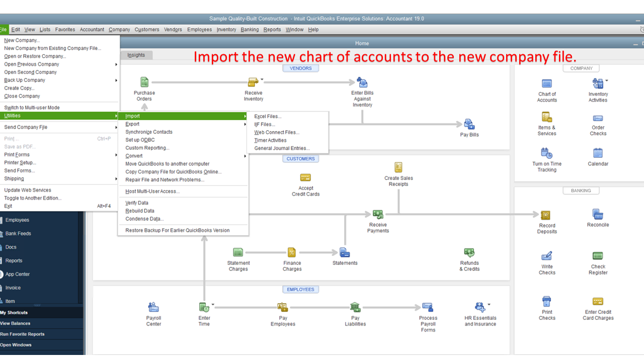Screen dimensions: 644x362
Task: Click the Create Sales Receipts icon
Action: 398,167
